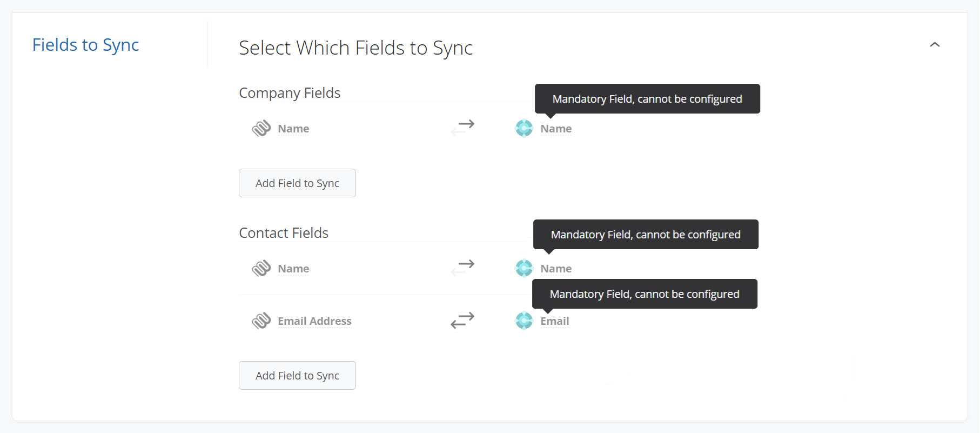The width and height of the screenshot is (980, 433).
Task: Click sync direction arrows in Contact Name row
Action: (462, 268)
